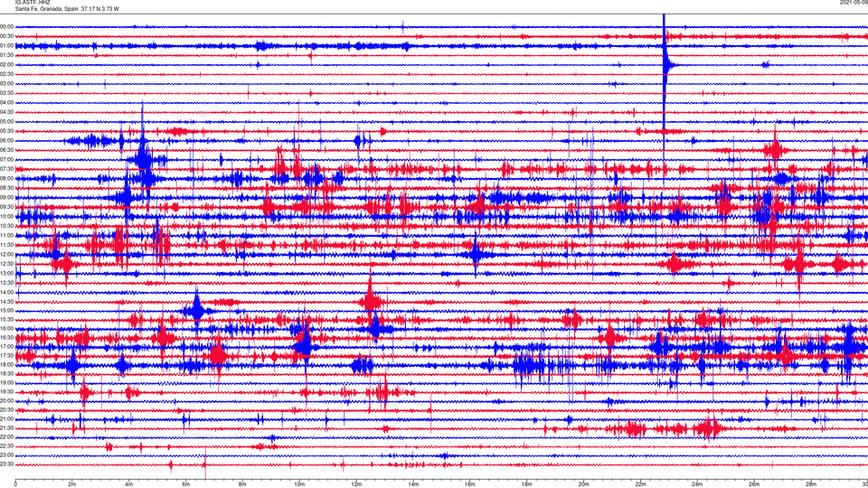Select the 8m minute axis tick label

(242, 484)
